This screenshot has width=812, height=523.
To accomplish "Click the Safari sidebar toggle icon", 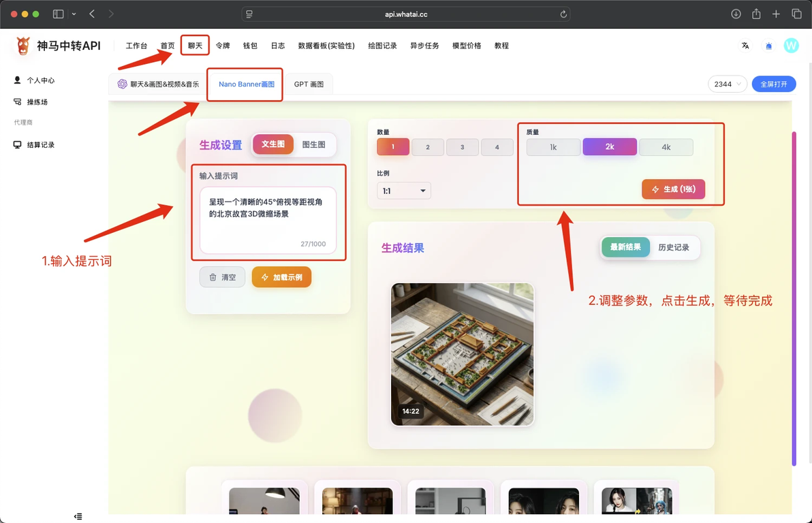I will [58, 14].
